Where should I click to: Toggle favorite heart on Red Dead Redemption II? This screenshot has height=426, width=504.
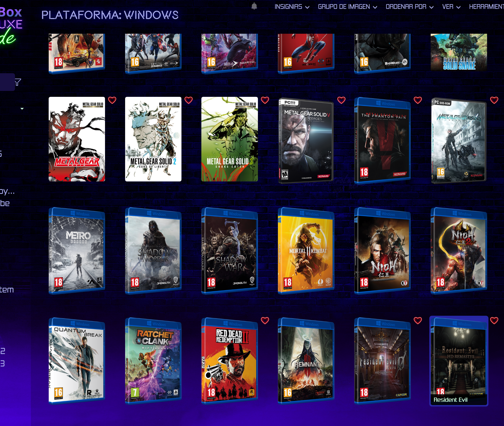(x=265, y=320)
